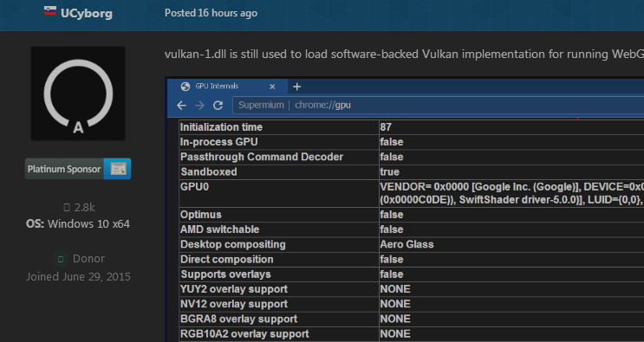This screenshot has height=342, width=644.
Task: Select the 'Supports overlays' row label
Action: [226, 274]
